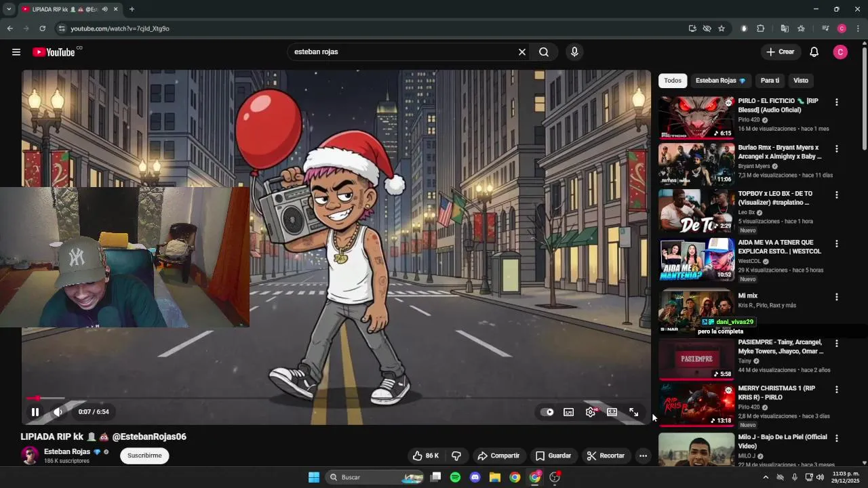Open the tab search dropdown arrow

pyautogui.click(x=9, y=9)
